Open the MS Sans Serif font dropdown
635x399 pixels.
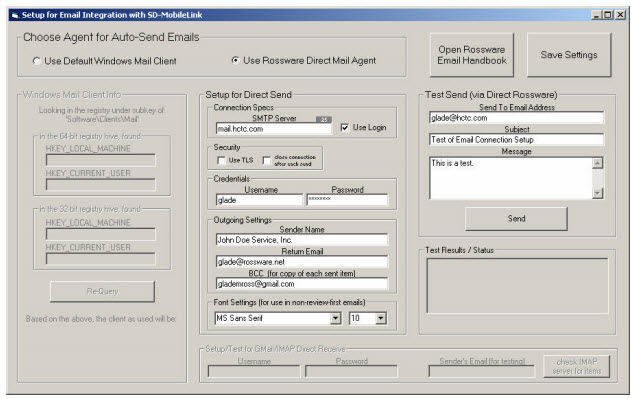335,318
